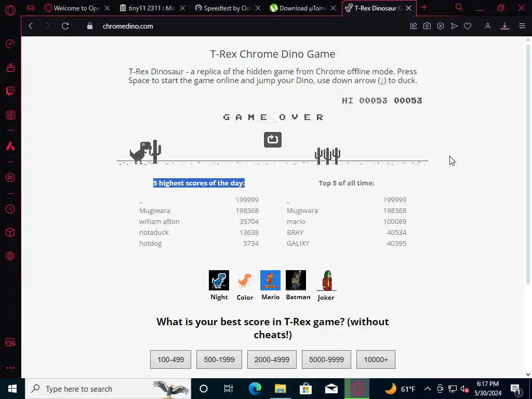Click 'hotdog' in daily scores
Viewport: 532px width, 399px height.
click(x=150, y=243)
